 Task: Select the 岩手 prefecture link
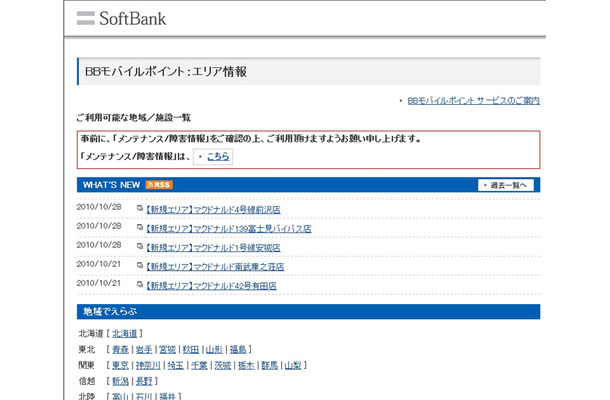click(x=144, y=349)
